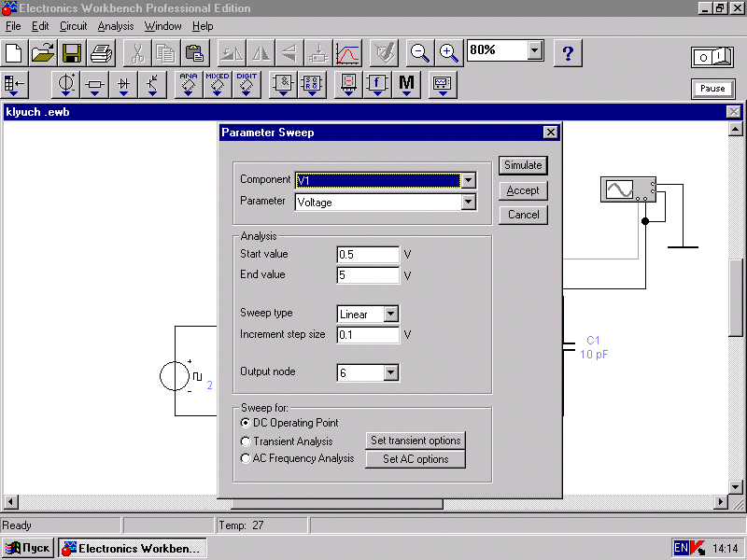
Task: Open Instruments parts bin
Action: 443,85
